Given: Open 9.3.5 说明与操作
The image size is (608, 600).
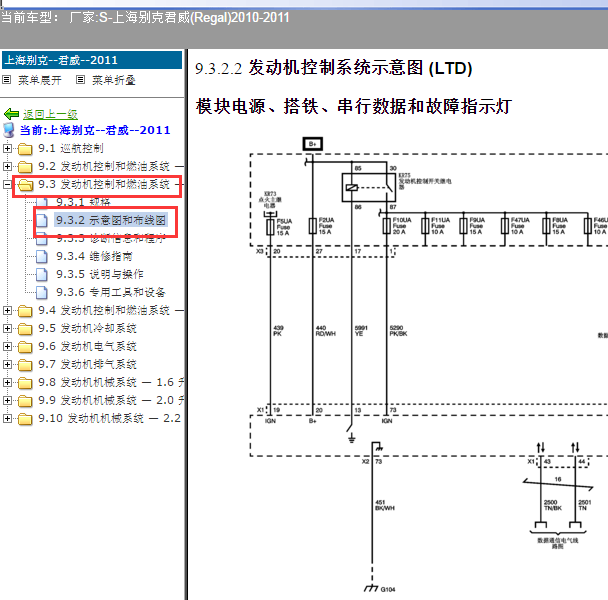Looking at the screenshot, I should click(100, 274).
